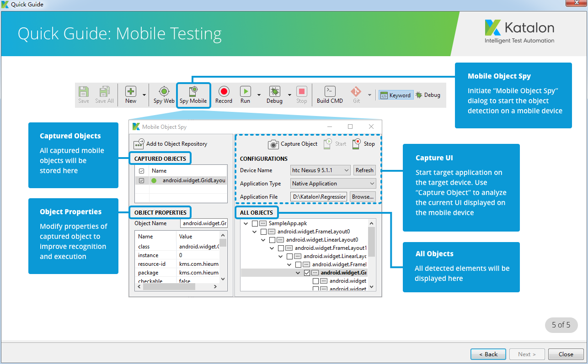The width and height of the screenshot is (588, 364).
Task: Select the package property row
Action: 177,273
